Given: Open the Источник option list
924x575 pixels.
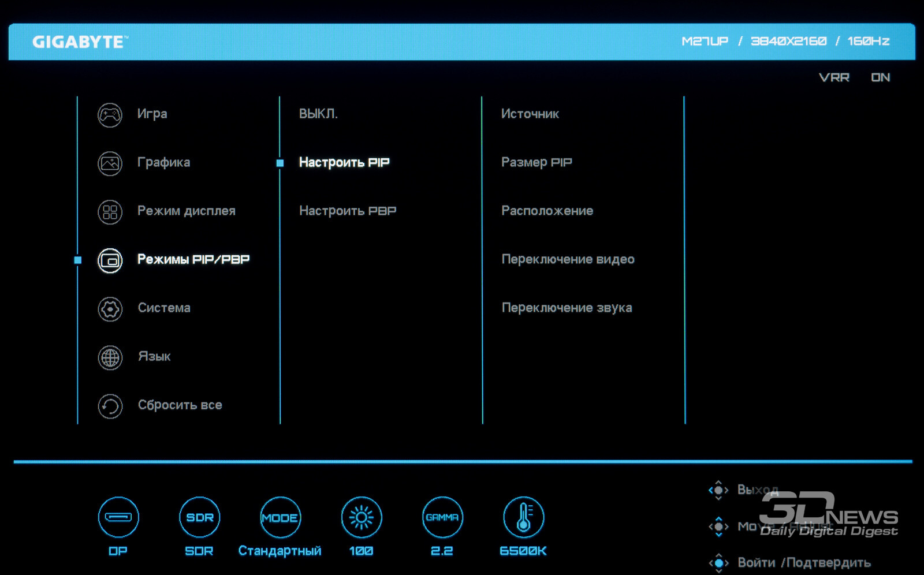Looking at the screenshot, I should click(x=530, y=114).
